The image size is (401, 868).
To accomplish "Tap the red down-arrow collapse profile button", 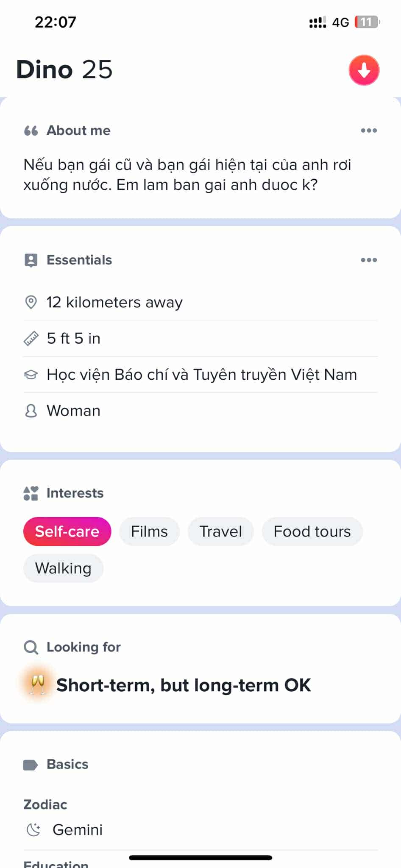I will point(364,70).
